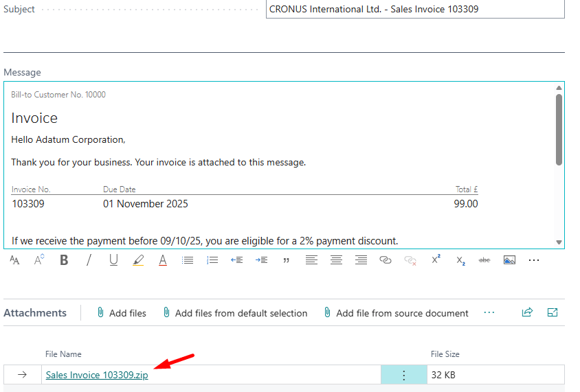The height and width of the screenshot is (392, 580).
Task: Open row options for Sales Invoice attachment
Action: [404, 375]
